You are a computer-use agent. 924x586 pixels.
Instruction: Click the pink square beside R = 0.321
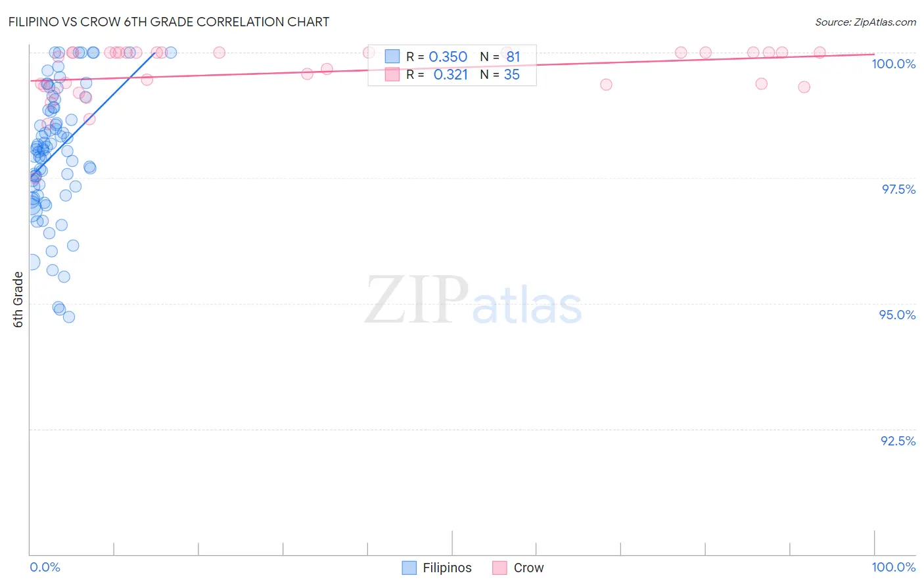pos(392,74)
